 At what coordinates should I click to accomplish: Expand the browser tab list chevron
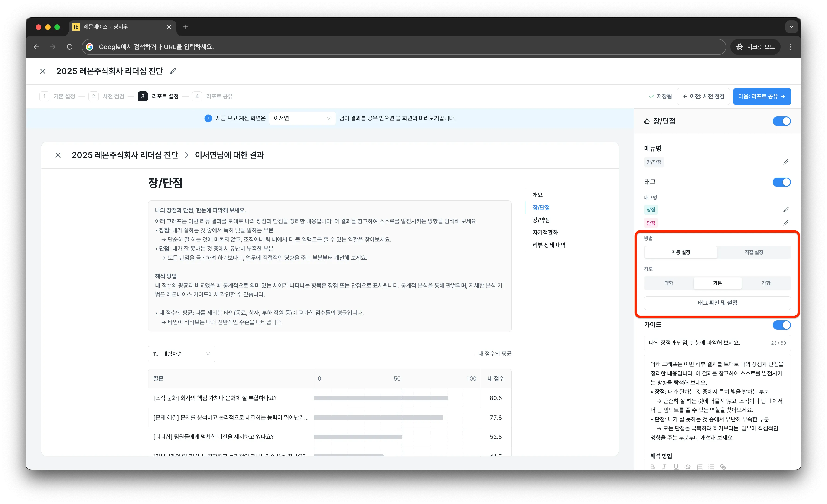791,27
